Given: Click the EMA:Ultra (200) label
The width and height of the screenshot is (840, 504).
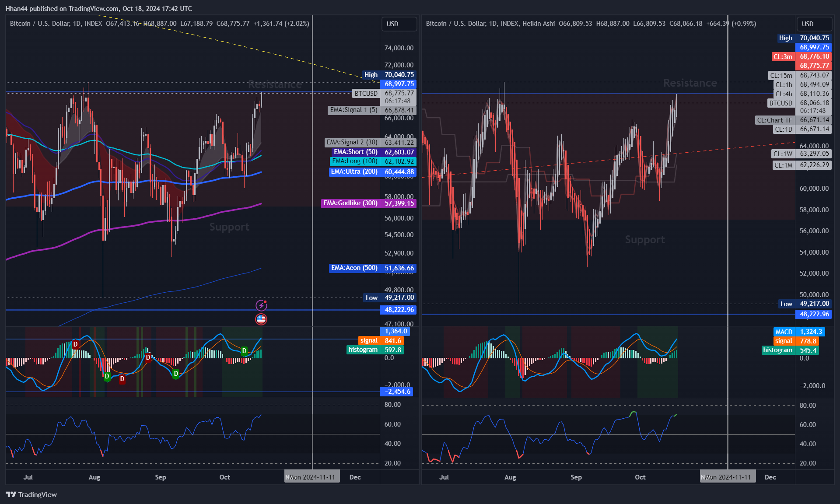Looking at the screenshot, I should [x=372, y=172].
